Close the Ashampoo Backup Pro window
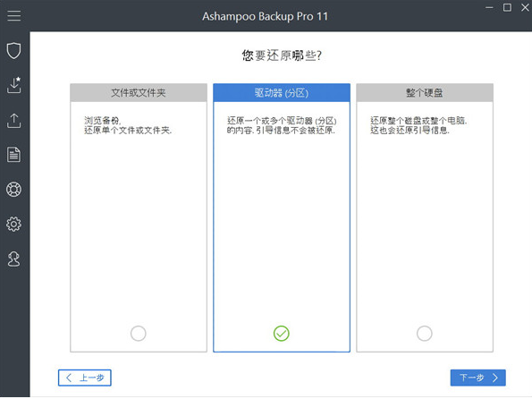Image resolution: width=532 pixels, height=399 pixels. pyautogui.click(x=525, y=7)
